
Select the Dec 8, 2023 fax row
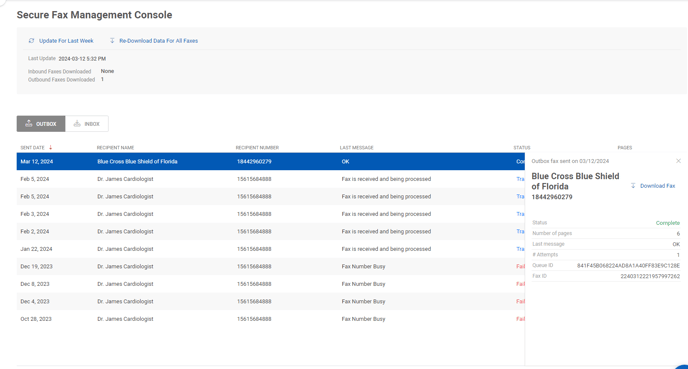point(271,284)
